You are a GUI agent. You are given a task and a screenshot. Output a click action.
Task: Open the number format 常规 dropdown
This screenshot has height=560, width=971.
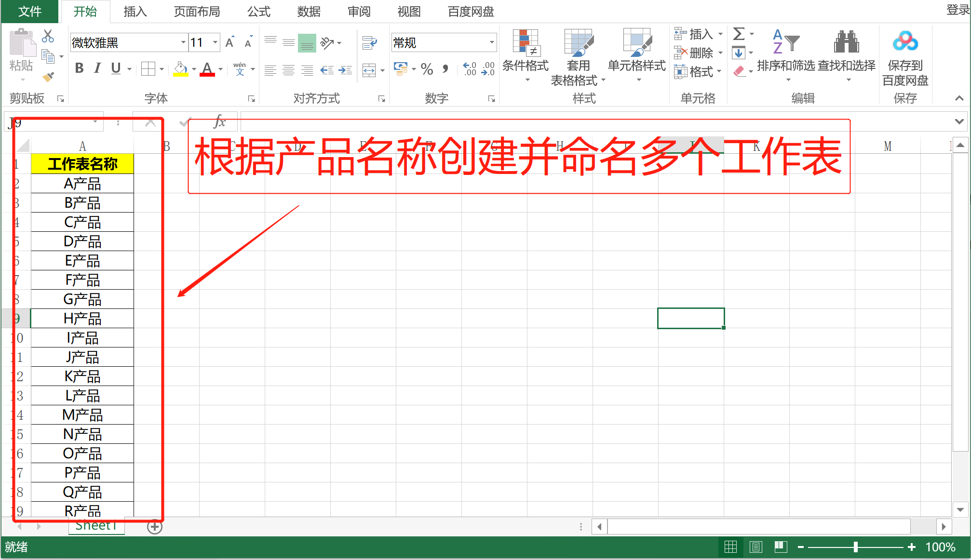pos(492,42)
